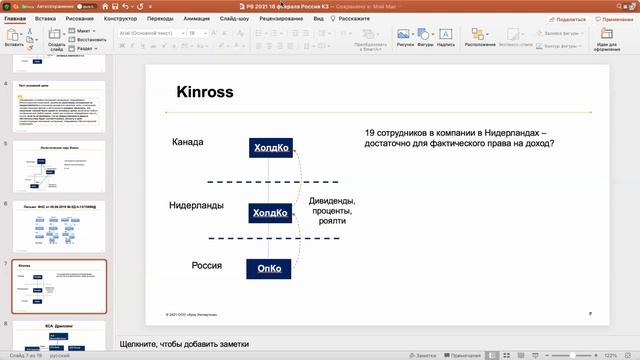Toggle Italic formatting
The image size is (640, 360).
click(x=132, y=46)
